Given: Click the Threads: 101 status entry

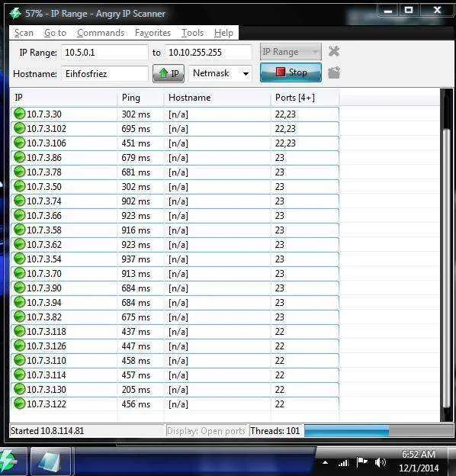Looking at the screenshot, I should pos(275,431).
